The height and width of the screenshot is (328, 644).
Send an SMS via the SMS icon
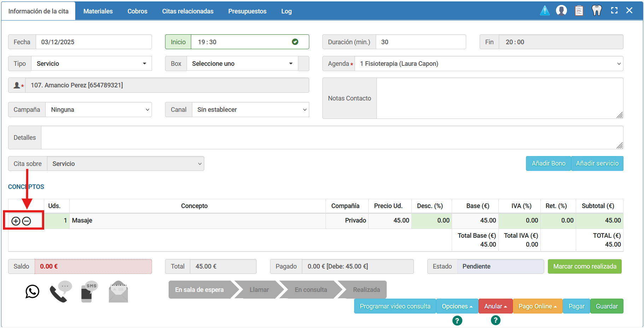[89, 292]
